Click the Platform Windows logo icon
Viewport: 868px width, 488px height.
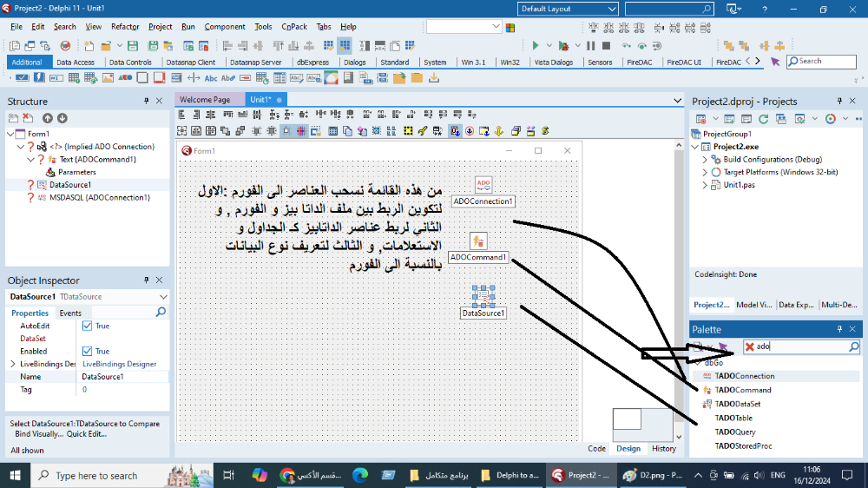coord(510,27)
